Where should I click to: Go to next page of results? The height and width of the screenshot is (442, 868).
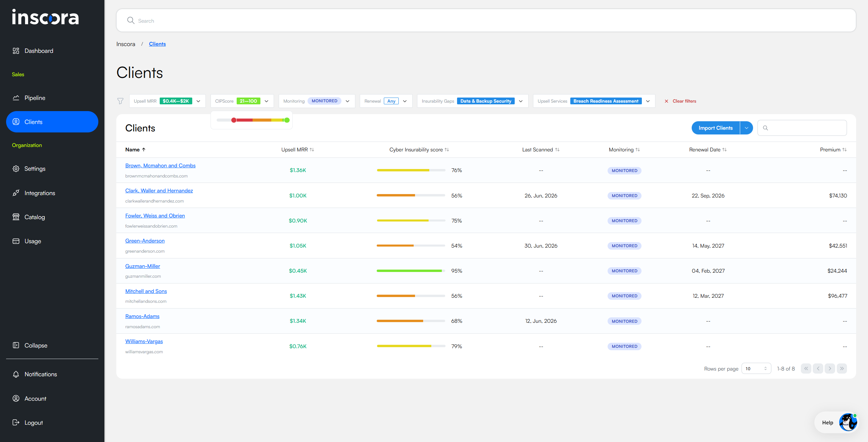pos(830,369)
